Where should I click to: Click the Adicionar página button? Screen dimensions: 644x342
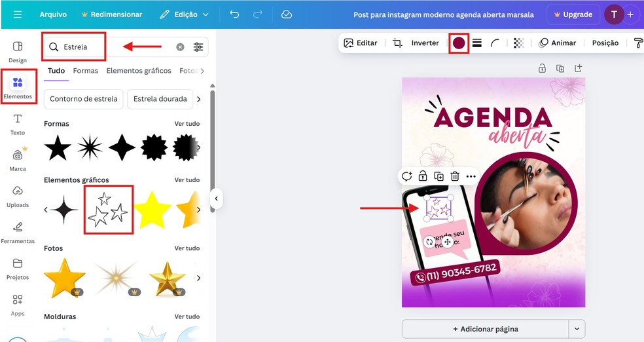(x=485, y=329)
